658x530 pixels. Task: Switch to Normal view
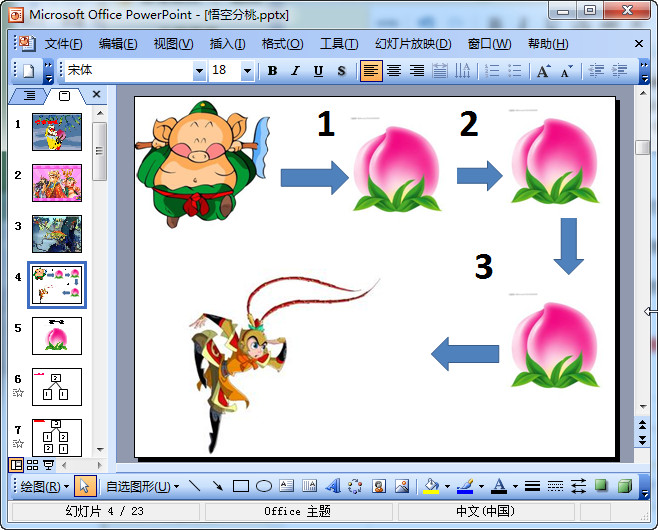(x=16, y=465)
